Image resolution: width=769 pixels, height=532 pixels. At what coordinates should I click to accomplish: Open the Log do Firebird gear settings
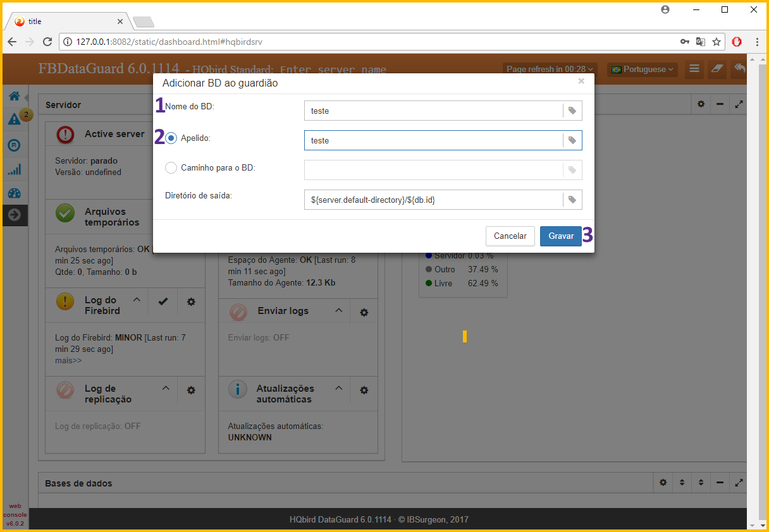click(x=191, y=302)
